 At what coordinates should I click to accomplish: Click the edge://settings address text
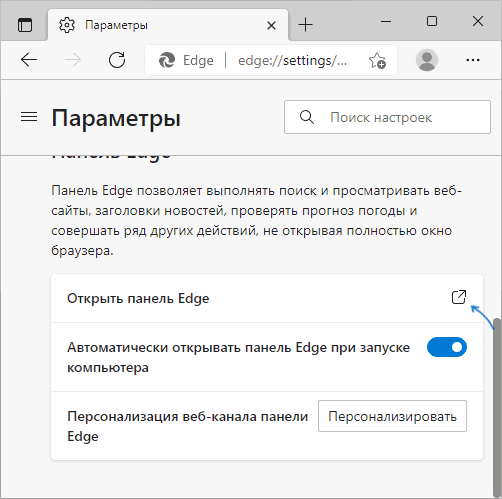(x=292, y=61)
